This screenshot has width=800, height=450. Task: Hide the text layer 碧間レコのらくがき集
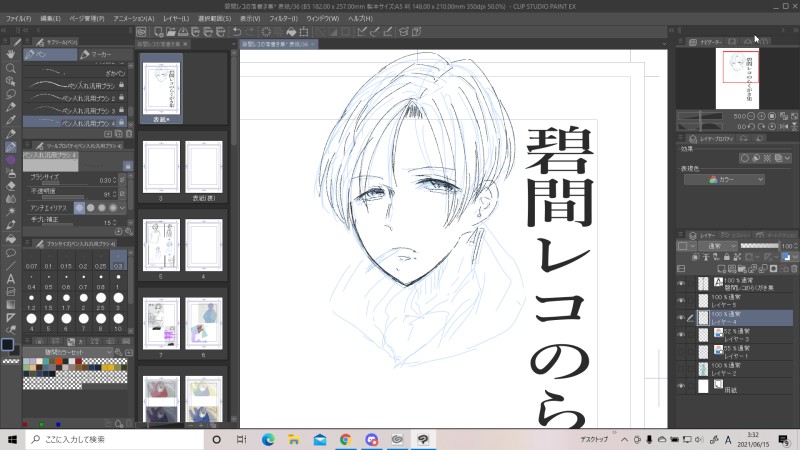(681, 284)
